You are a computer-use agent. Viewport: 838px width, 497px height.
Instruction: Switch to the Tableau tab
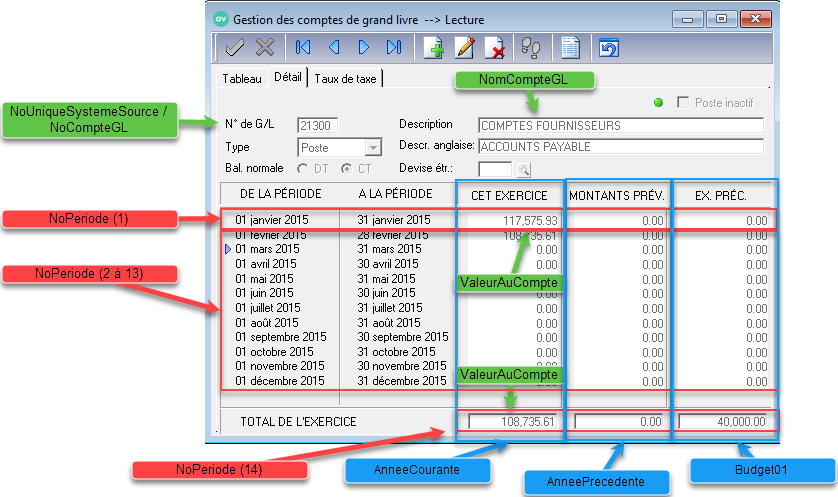(x=241, y=78)
